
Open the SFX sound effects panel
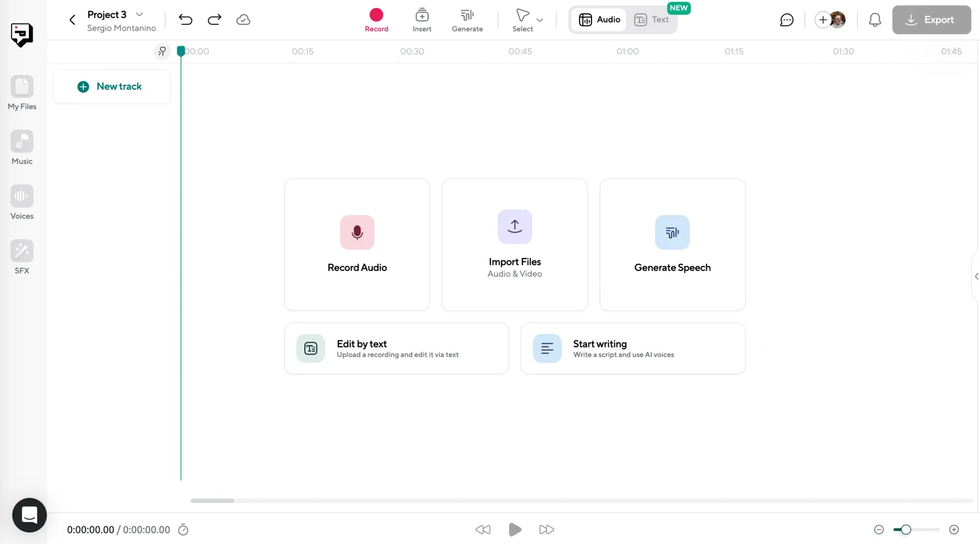point(22,256)
